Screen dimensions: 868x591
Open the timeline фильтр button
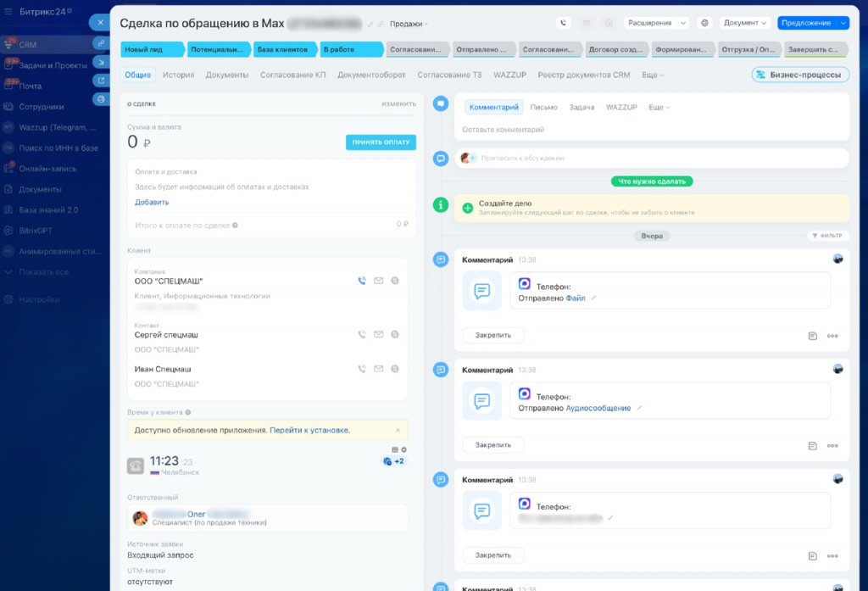click(x=827, y=236)
